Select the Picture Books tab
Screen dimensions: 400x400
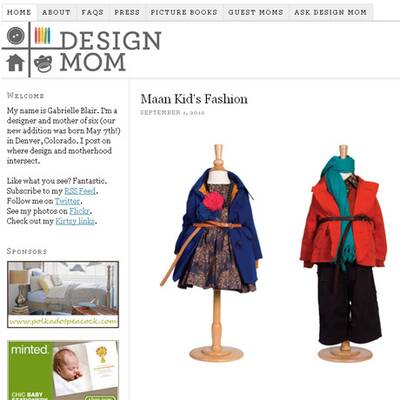(x=184, y=12)
